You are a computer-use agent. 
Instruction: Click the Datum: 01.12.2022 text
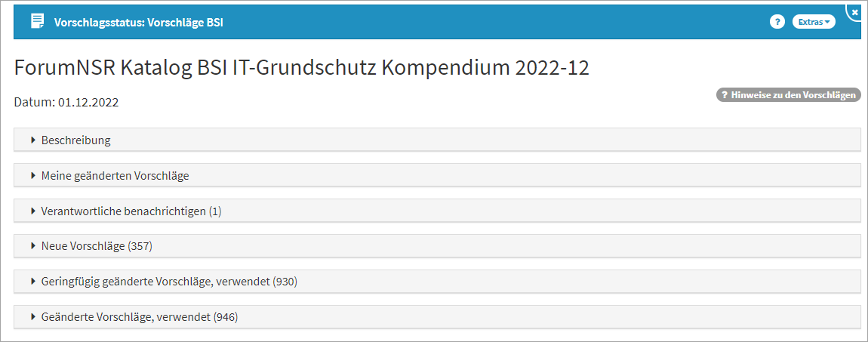pyautogui.click(x=66, y=103)
